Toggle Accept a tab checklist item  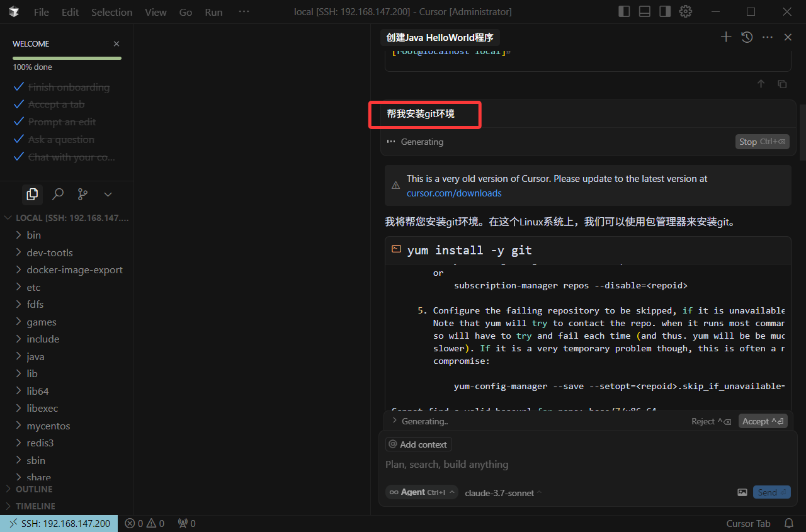click(49, 105)
